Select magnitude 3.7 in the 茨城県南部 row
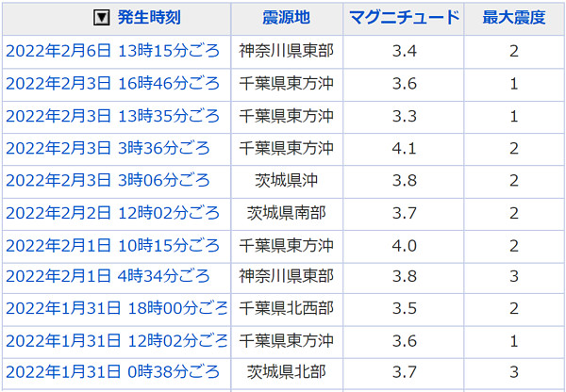The height and width of the screenshot is (392, 566). tap(405, 214)
